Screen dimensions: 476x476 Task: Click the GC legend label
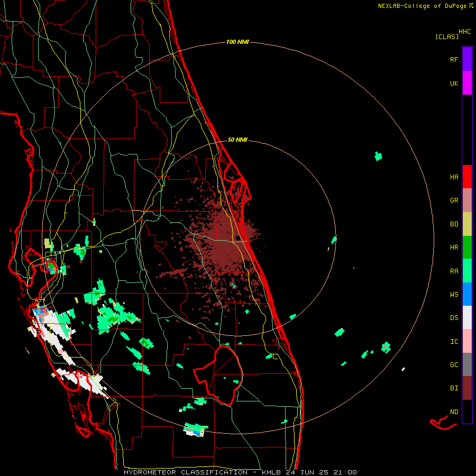(x=454, y=365)
